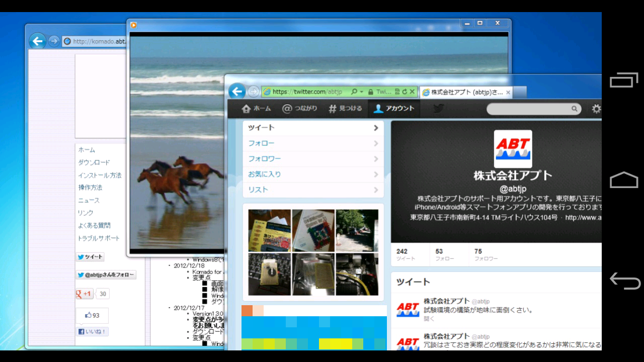Click the Twitter bird logo in navbar
Image resolution: width=644 pixels, height=362 pixels.
(438, 109)
